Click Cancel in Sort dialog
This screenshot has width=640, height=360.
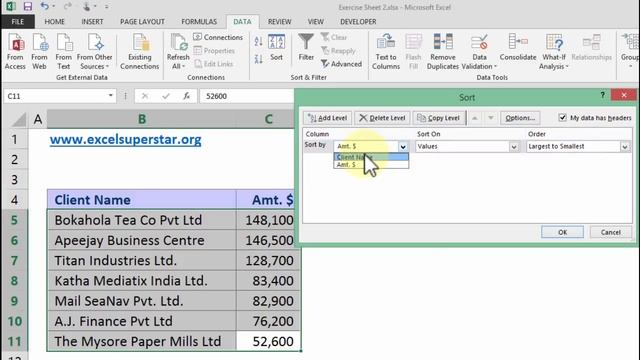[x=611, y=232]
